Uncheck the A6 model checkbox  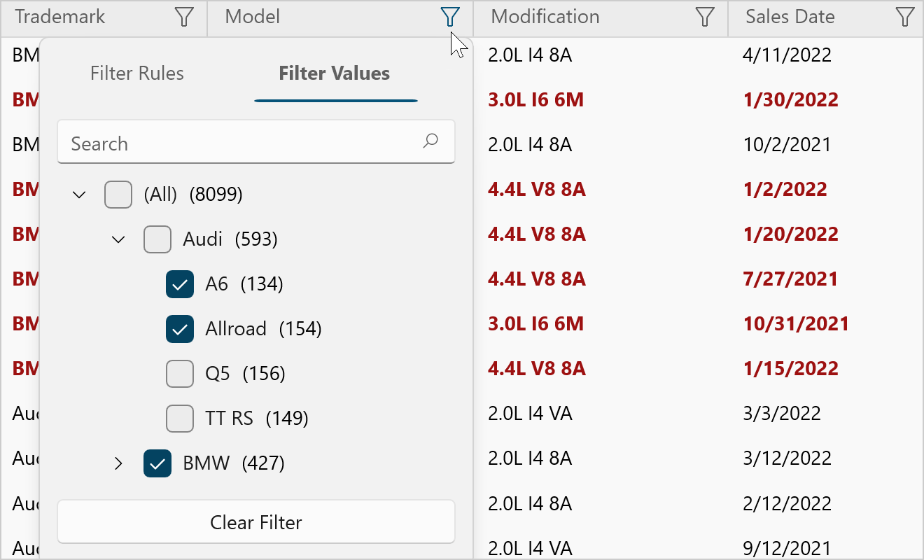click(180, 284)
